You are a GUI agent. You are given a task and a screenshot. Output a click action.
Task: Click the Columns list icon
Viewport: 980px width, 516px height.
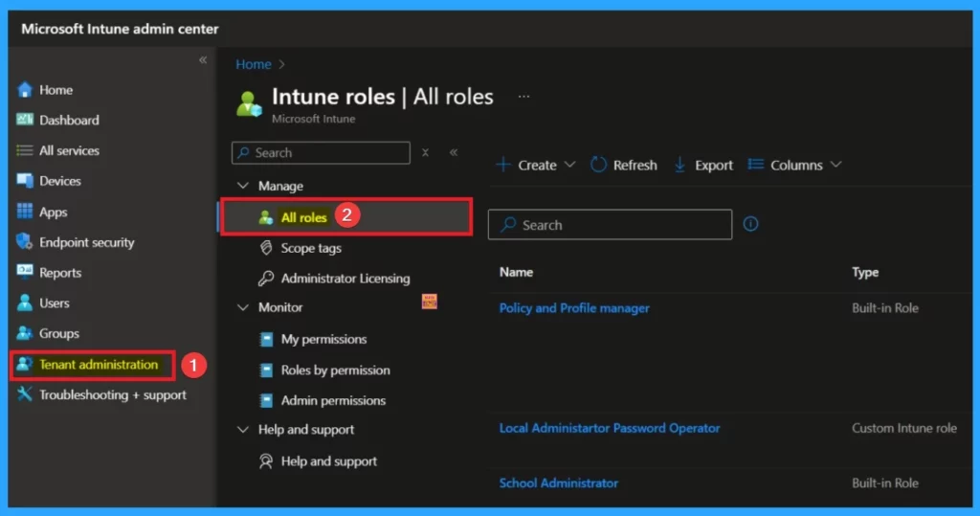pos(756,165)
